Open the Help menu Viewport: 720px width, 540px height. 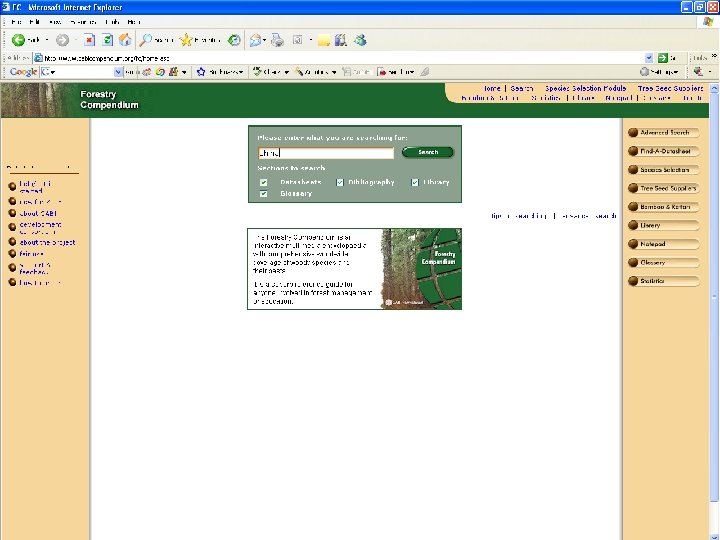click(x=134, y=22)
